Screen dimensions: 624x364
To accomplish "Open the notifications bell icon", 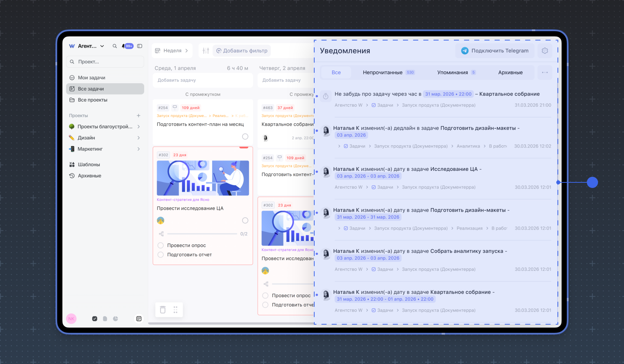I will pyautogui.click(x=124, y=46).
